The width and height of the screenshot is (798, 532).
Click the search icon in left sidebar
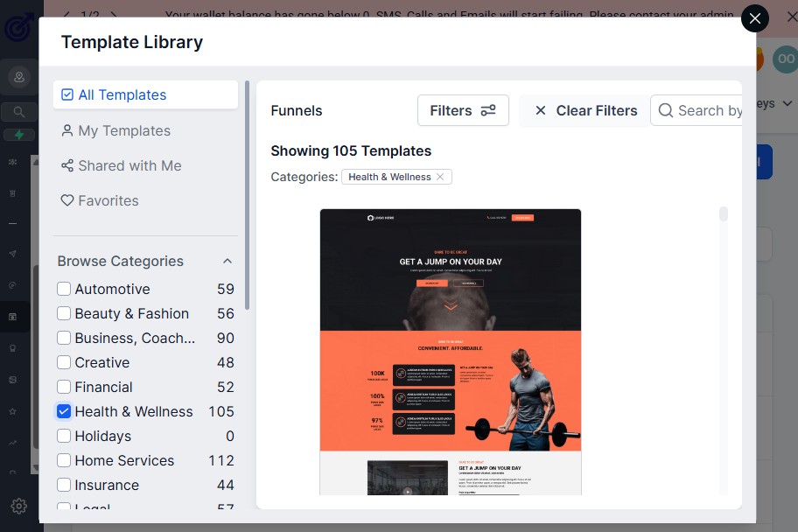pyautogui.click(x=19, y=111)
